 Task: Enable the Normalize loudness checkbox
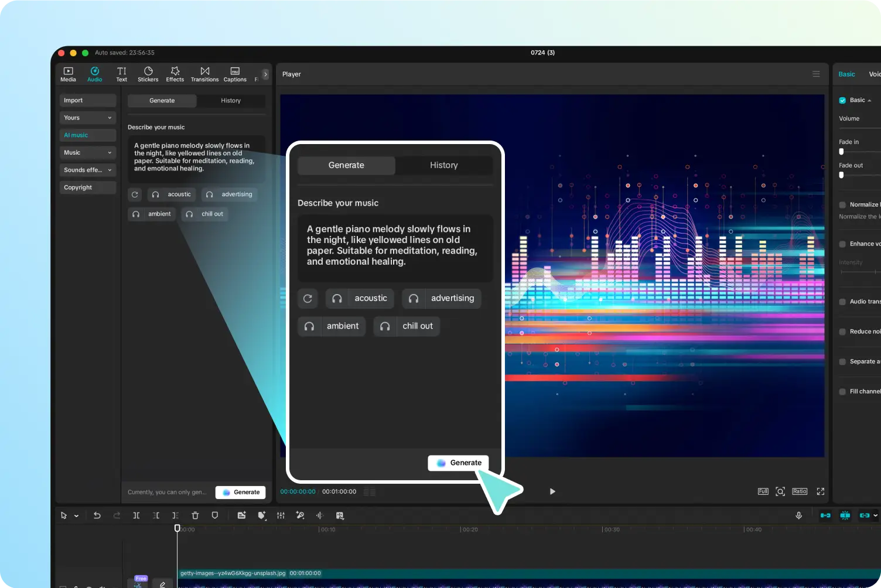point(842,205)
